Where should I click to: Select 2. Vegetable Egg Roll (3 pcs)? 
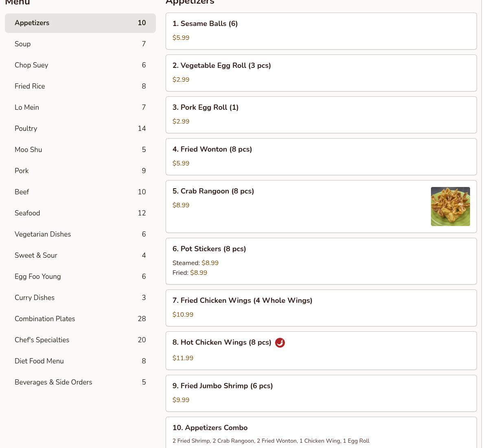[321, 73]
